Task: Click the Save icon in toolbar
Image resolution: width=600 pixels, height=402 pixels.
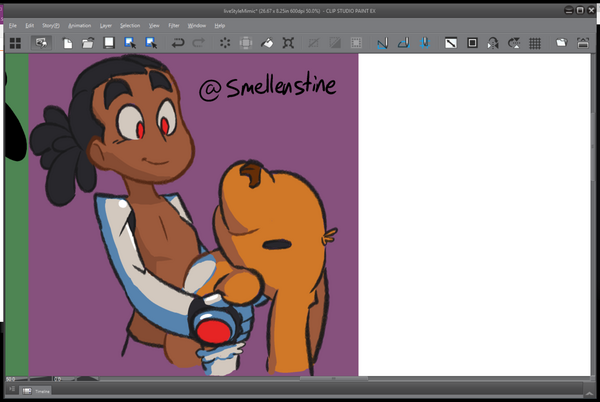Action: tap(108, 43)
